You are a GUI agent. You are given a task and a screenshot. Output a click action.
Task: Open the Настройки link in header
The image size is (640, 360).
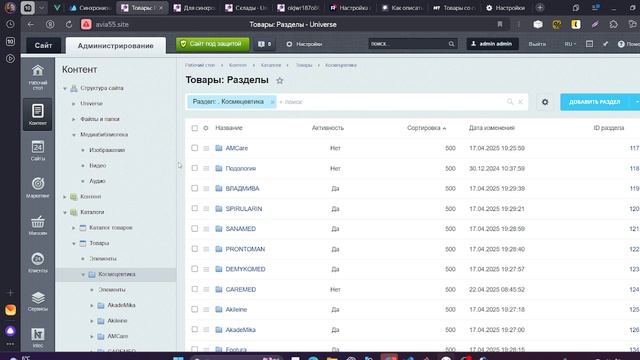pyautogui.click(x=304, y=44)
